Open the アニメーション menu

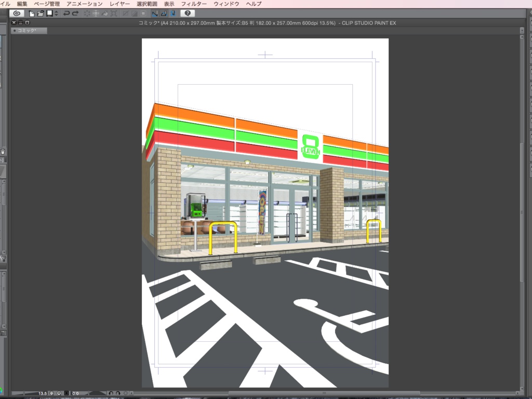click(x=85, y=4)
